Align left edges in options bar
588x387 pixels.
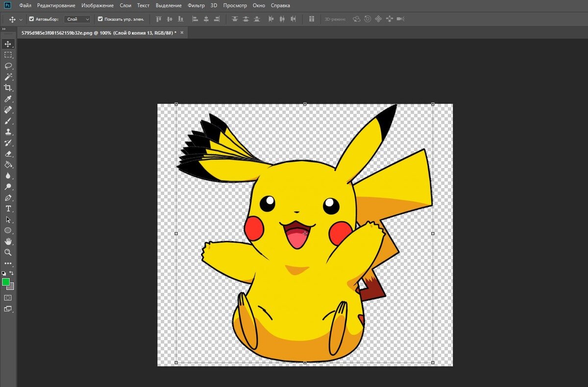tap(195, 19)
